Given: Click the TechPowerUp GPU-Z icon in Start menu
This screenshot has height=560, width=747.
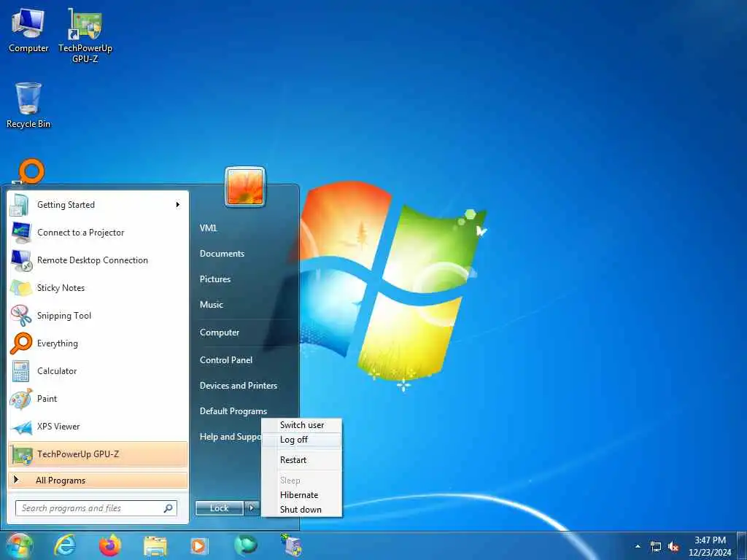Looking at the screenshot, I should pyautogui.click(x=22, y=454).
